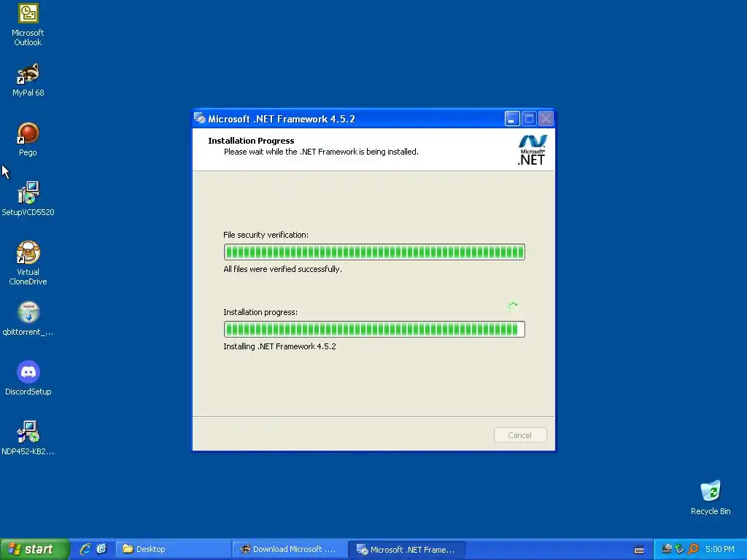Launch Internet Explorer from Quick Launch
747x560 pixels.
pos(85,549)
